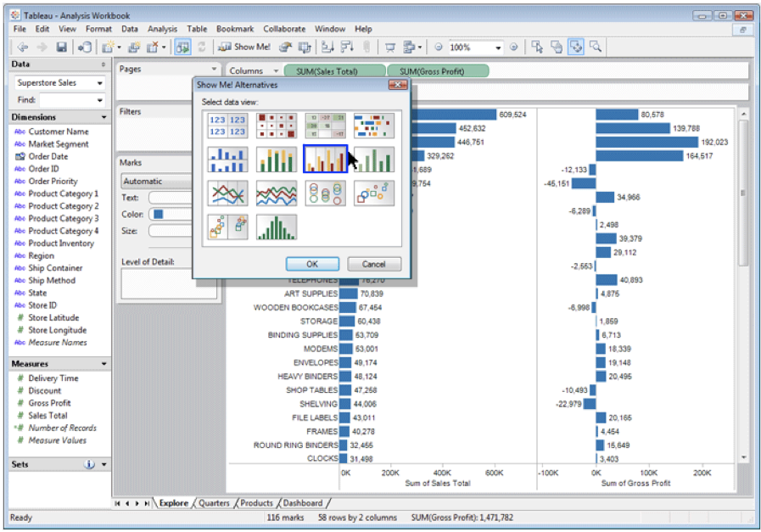Select the scatter plots view type
The image size is (761, 532).
tap(373, 193)
